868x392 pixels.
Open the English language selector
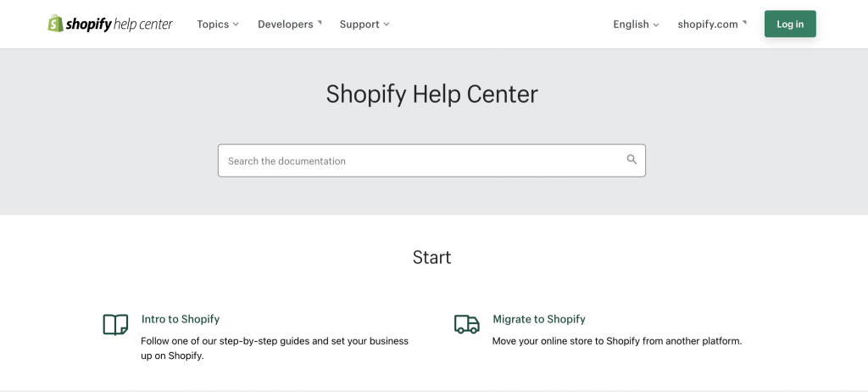click(x=636, y=25)
